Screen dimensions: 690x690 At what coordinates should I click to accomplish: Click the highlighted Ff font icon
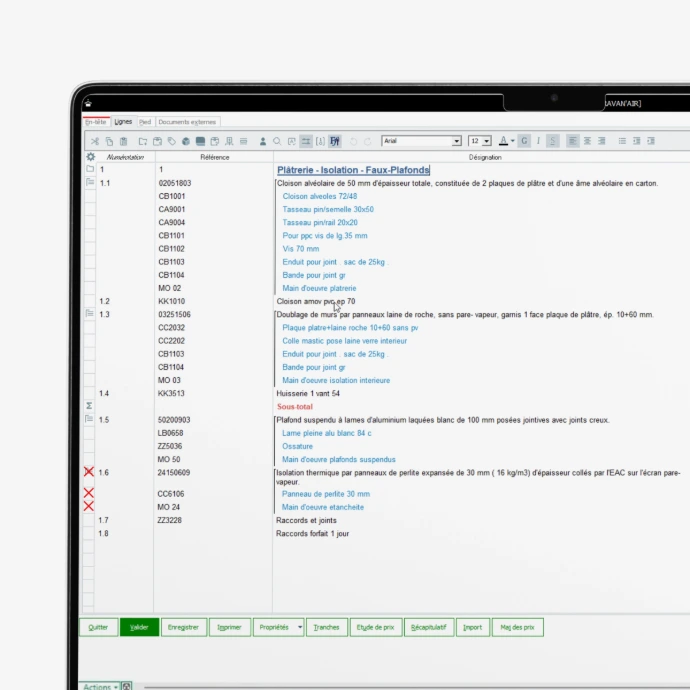click(x=335, y=141)
